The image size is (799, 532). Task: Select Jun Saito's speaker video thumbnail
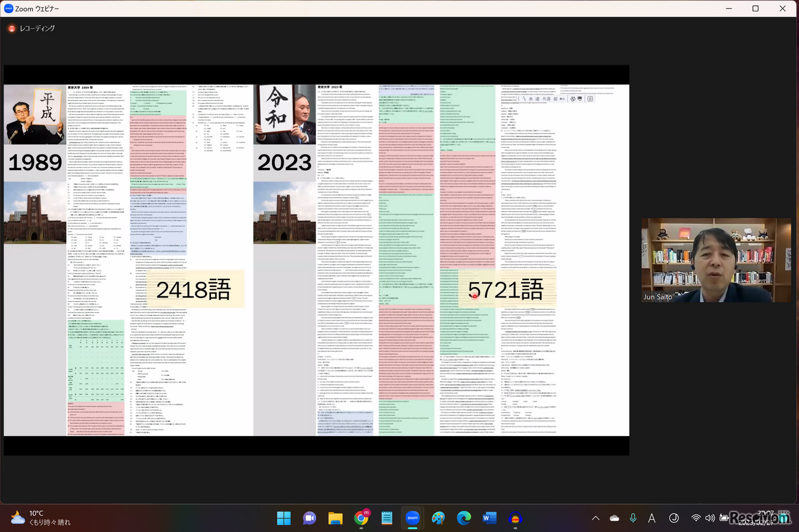click(717, 260)
